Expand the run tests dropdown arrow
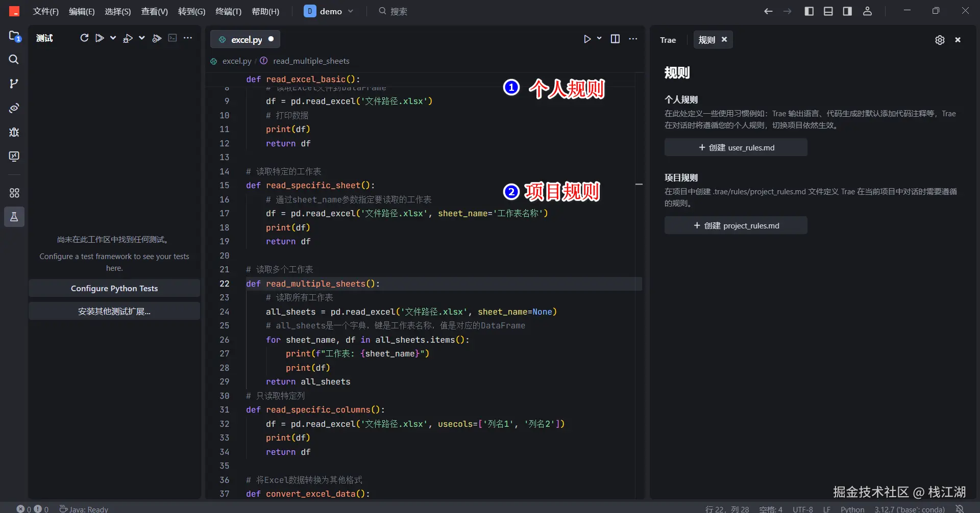Screen dimensions: 980x513 [x=113, y=38]
